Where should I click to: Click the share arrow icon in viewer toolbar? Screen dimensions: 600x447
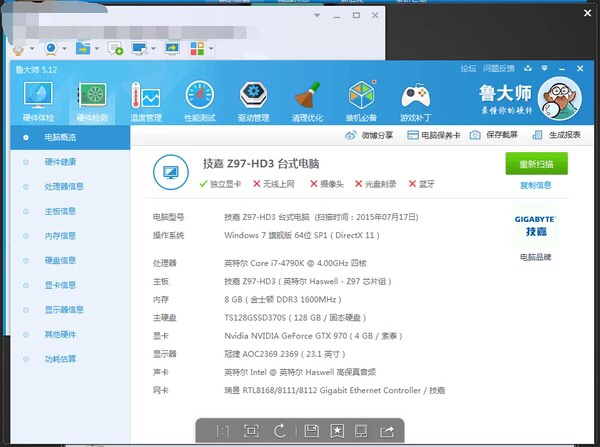(387, 432)
